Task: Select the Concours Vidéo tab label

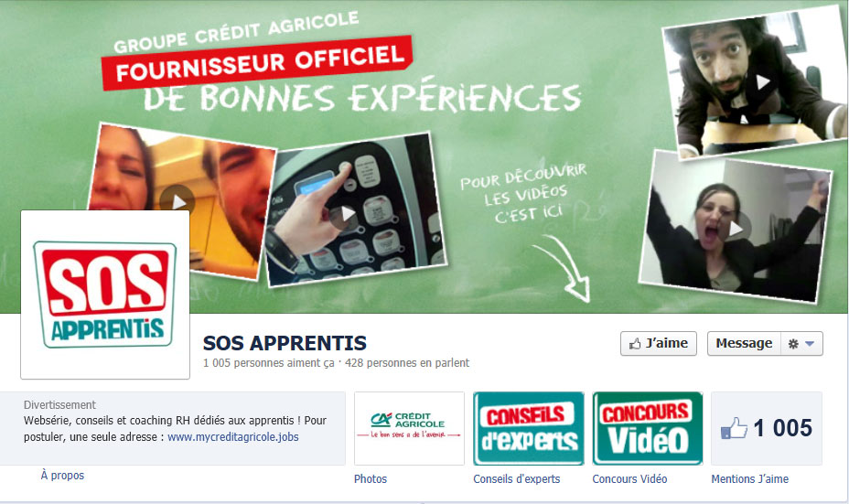Action: [629, 478]
